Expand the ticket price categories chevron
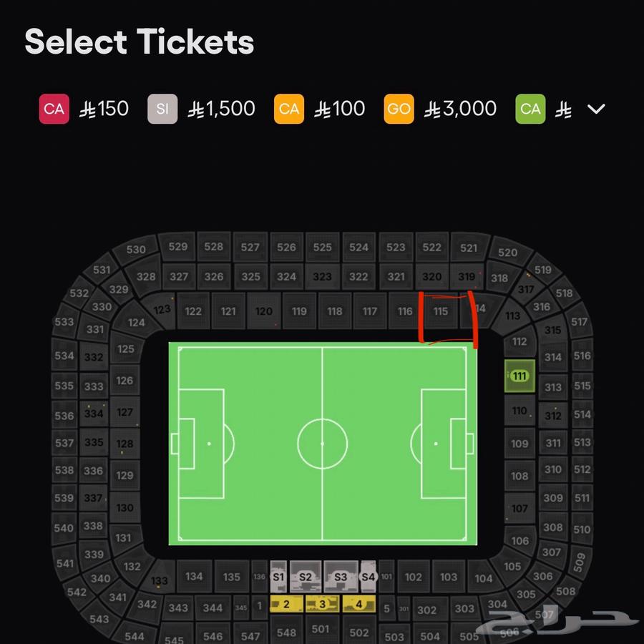Image resolution: width=644 pixels, height=644 pixels. coord(596,109)
